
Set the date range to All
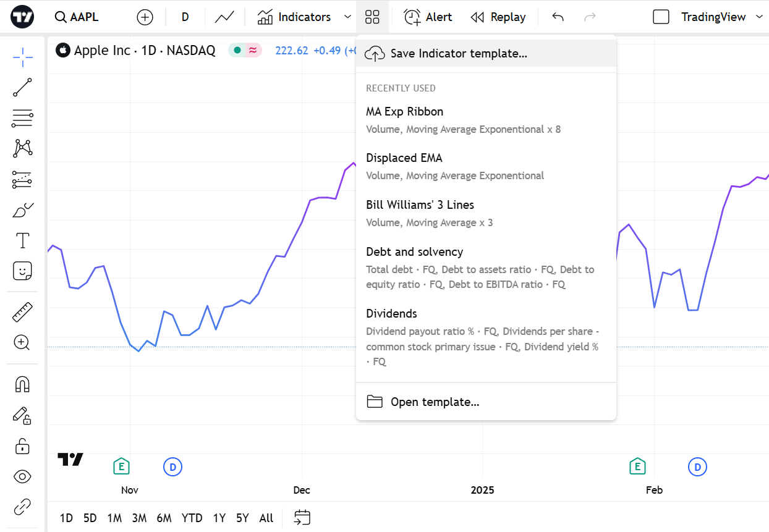tap(266, 518)
